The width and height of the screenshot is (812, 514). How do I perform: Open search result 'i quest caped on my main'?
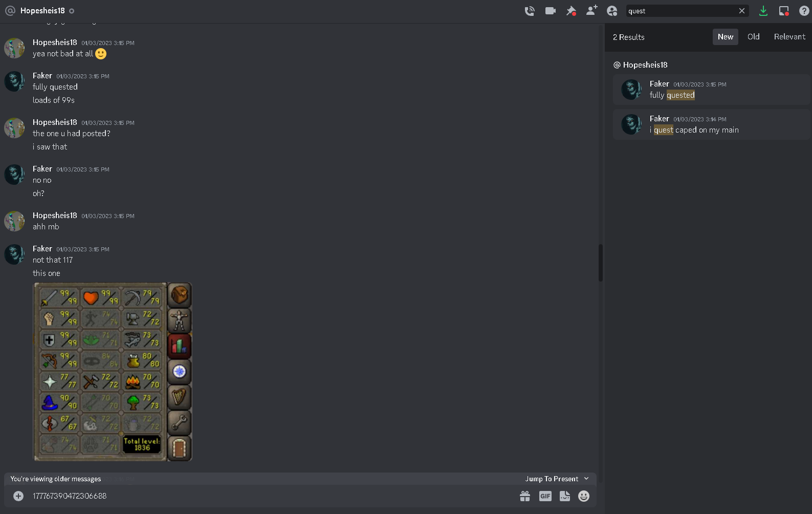(x=712, y=124)
